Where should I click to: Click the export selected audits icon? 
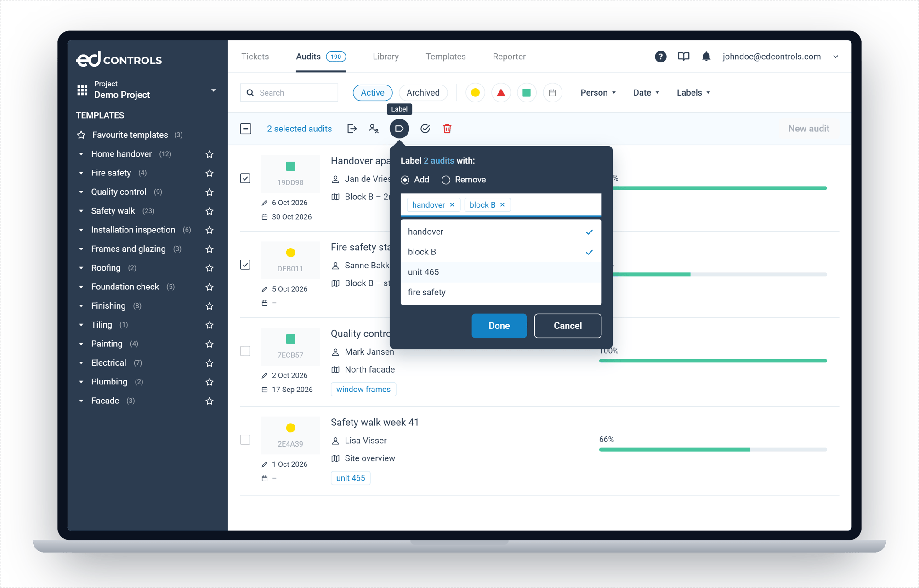[x=352, y=129]
